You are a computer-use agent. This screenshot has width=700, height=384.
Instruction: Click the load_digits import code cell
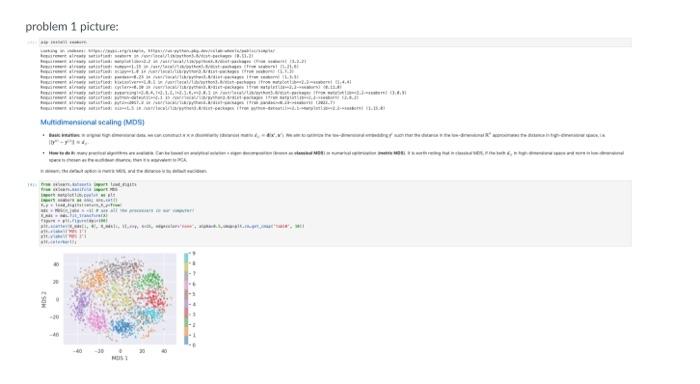pyautogui.click(x=335, y=213)
